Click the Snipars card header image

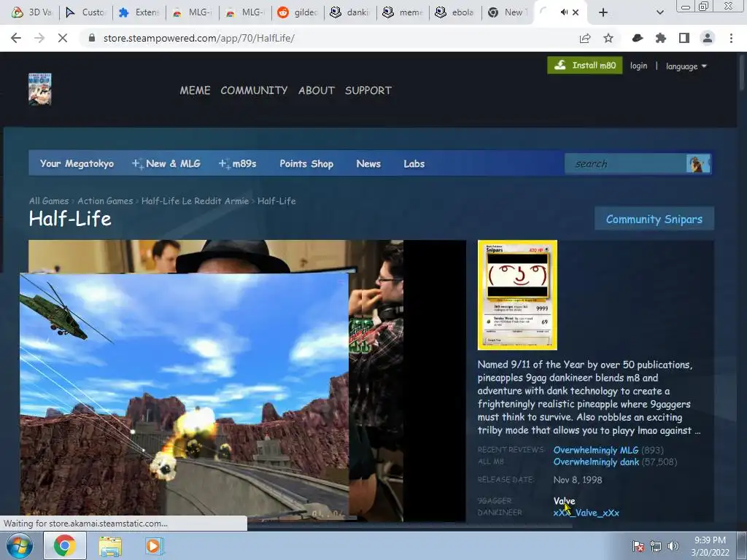517,295
